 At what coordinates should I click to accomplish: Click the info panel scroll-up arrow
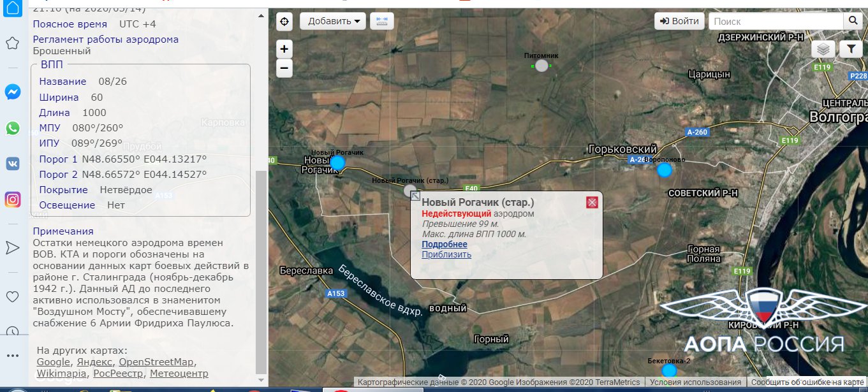point(261,15)
